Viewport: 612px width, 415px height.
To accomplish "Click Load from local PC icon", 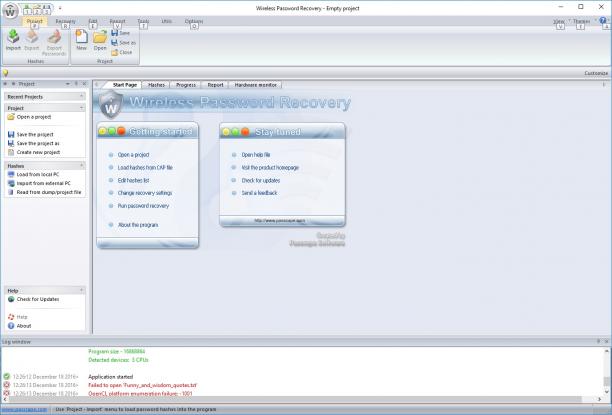I will coord(11,174).
